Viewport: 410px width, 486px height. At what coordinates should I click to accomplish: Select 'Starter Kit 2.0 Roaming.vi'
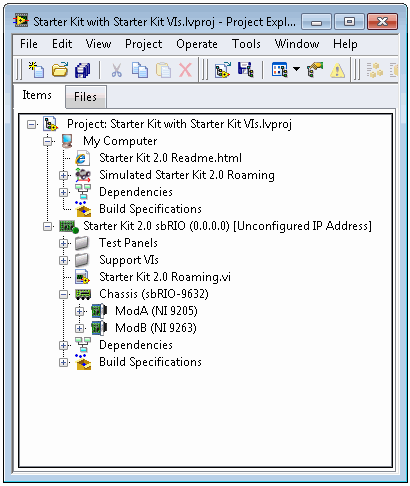coord(165,277)
